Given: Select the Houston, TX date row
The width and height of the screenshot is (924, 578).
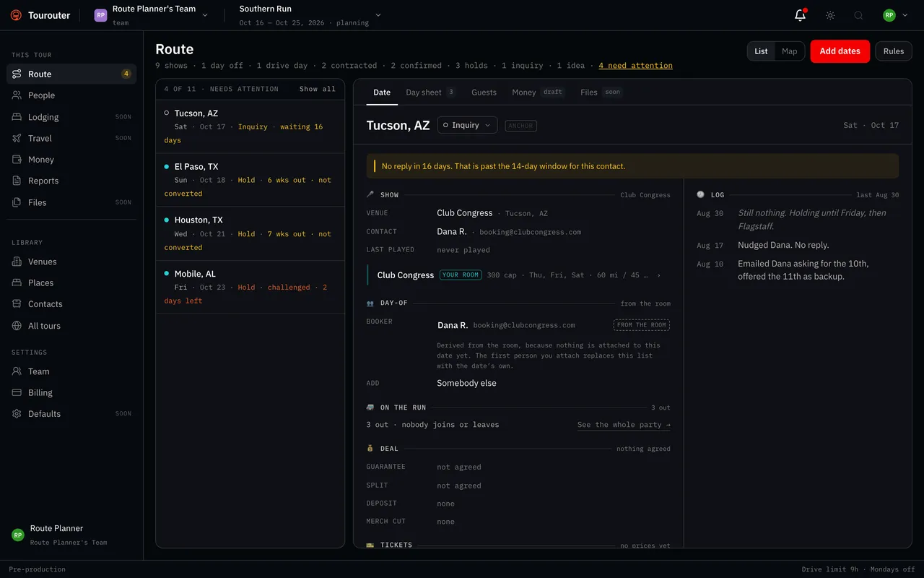Looking at the screenshot, I should 250,233.
